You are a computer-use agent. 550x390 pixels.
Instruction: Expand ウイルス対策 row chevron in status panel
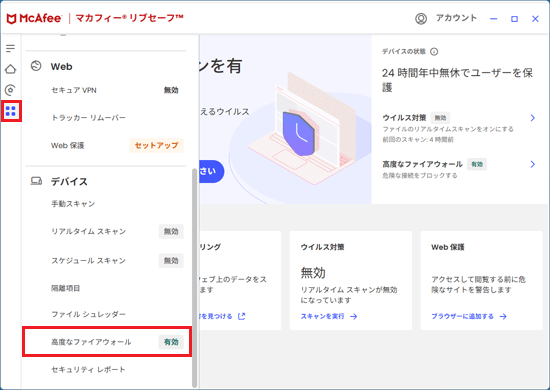532,118
